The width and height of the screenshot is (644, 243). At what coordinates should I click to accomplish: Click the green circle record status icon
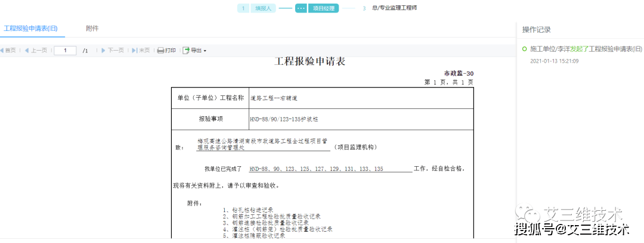(524, 49)
